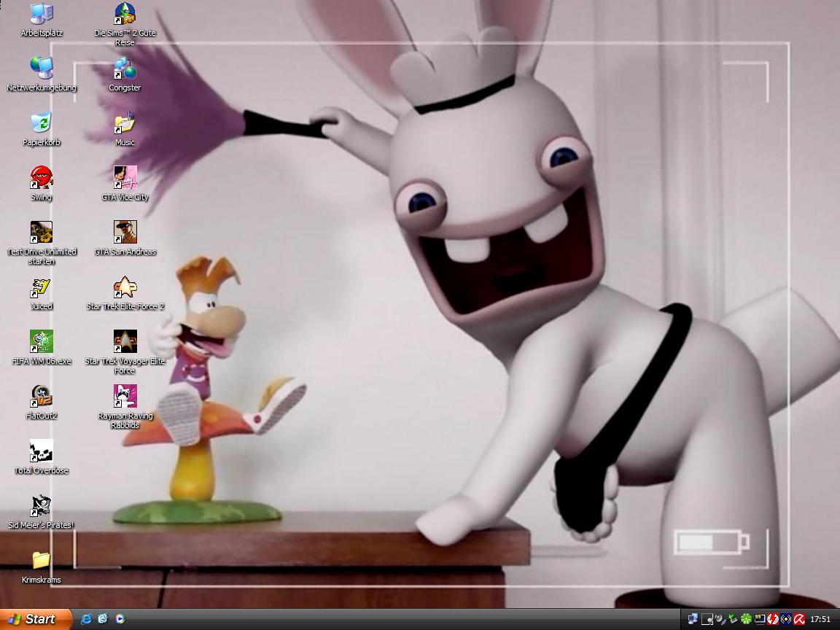This screenshot has height=630, width=840.
Task: Select the Netzwerkumgebung icon
Action: pyautogui.click(x=41, y=69)
